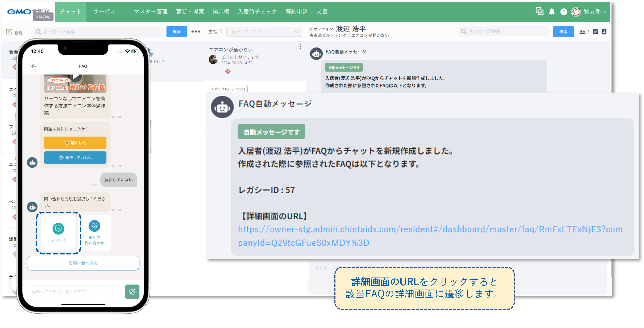Click the participants icon showing 3 members
The height and width of the screenshot is (328, 644).
tap(583, 32)
